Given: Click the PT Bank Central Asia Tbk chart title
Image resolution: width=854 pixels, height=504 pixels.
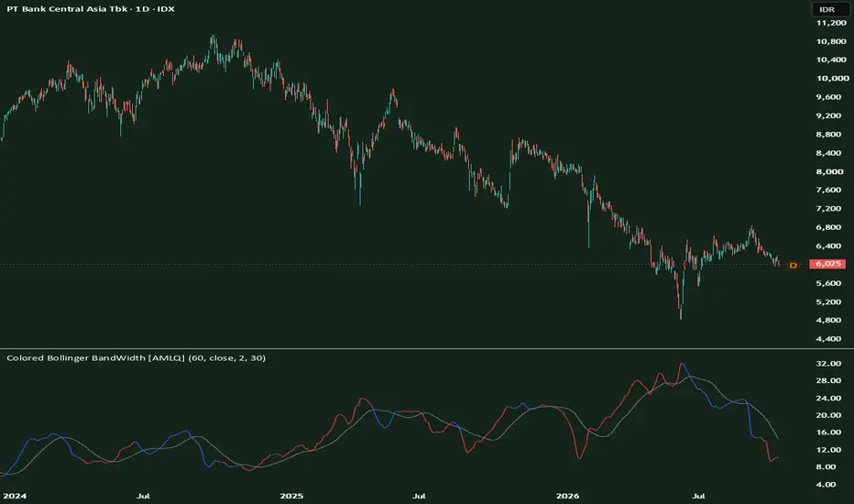Looking at the screenshot, I should click(x=91, y=9).
